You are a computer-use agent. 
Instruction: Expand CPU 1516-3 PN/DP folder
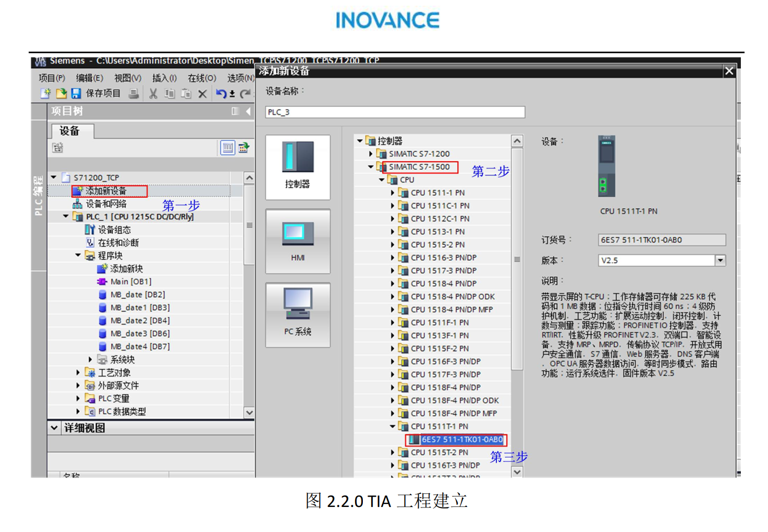(393, 258)
